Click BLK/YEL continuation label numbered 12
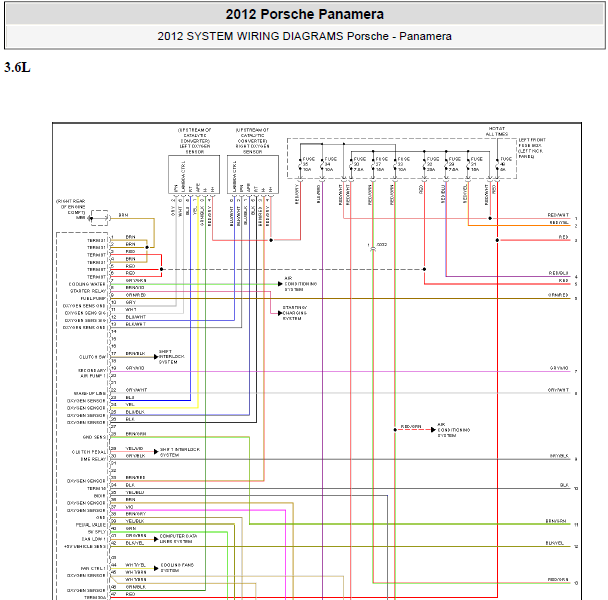 (x=554, y=543)
